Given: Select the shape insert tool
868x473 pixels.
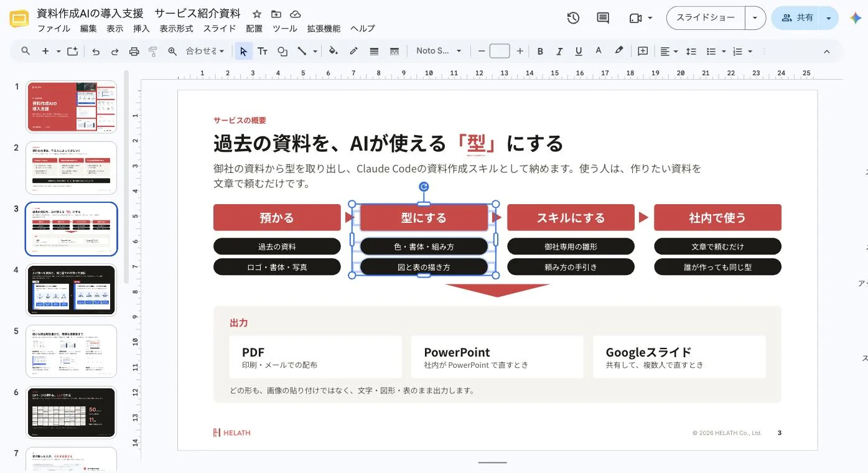Looking at the screenshot, I should tap(282, 51).
